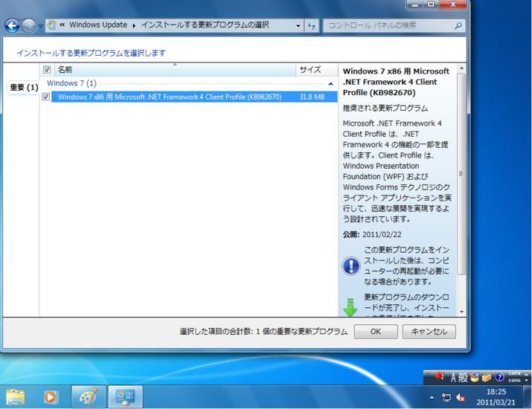The image size is (532, 409).
Task: Click the Control Panel taskbar button
Action: 125,397
